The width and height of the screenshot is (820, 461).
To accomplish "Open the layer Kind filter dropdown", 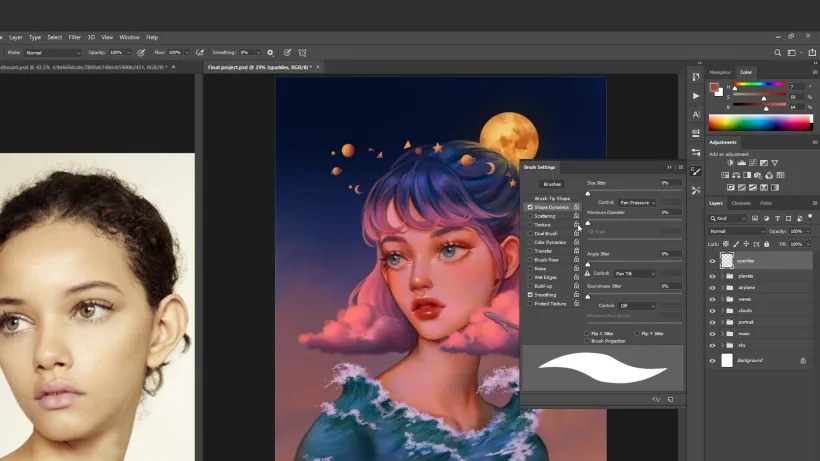I will (727, 218).
